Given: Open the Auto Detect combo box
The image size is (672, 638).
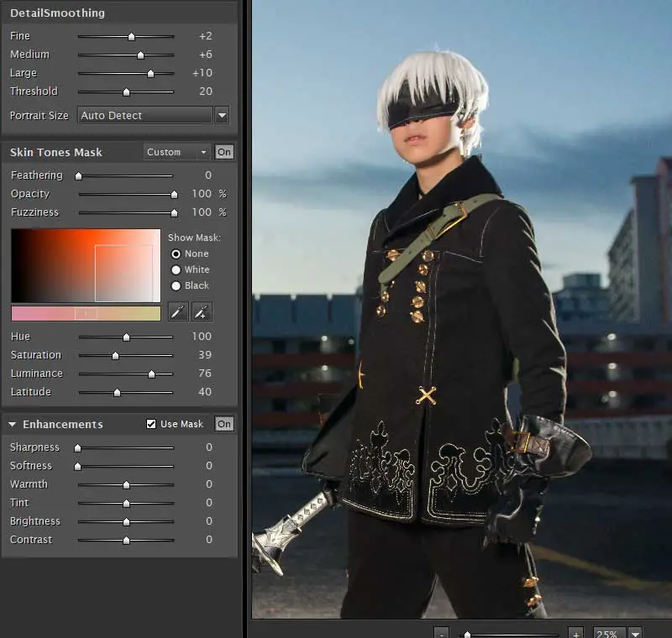Looking at the screenshot, I should pyautogui.click(x=144, y=115).
